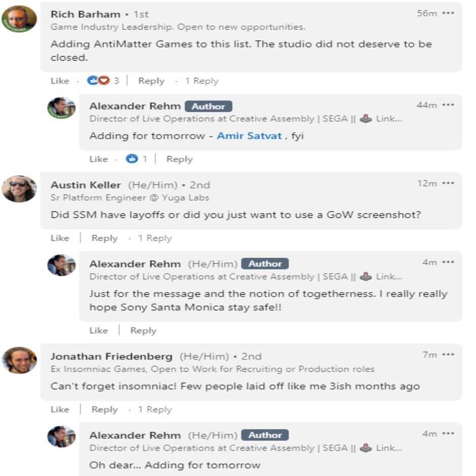Screen dimensions: 476x476
Task: Like Jonathan Friedenberg's insomniac comment
Action: pos(59,409)
